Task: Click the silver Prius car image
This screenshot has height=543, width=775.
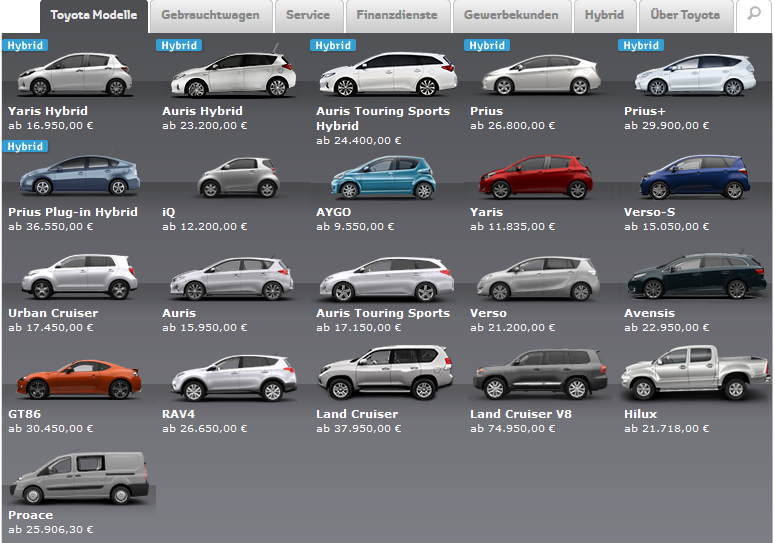Action: (x=542, y=75)
